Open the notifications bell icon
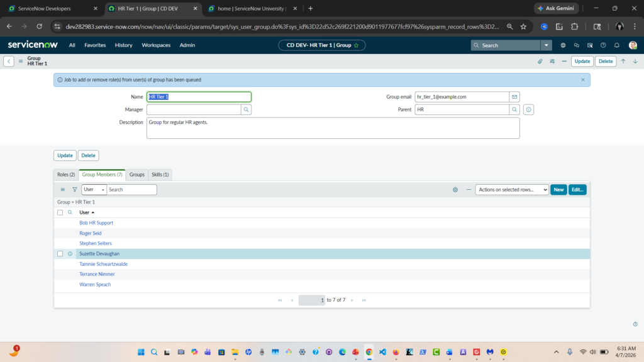Image resolution: width=644 pixels, height=362 pixels. click(617, 45)
